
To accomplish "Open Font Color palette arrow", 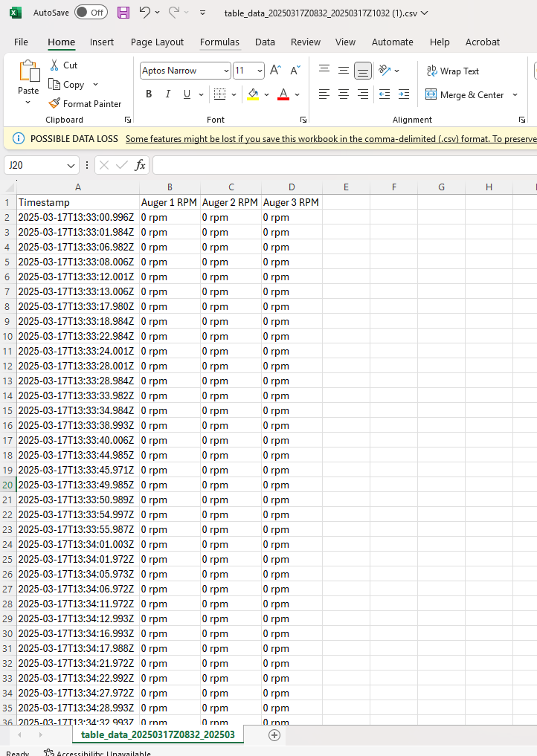I will 297,94.
